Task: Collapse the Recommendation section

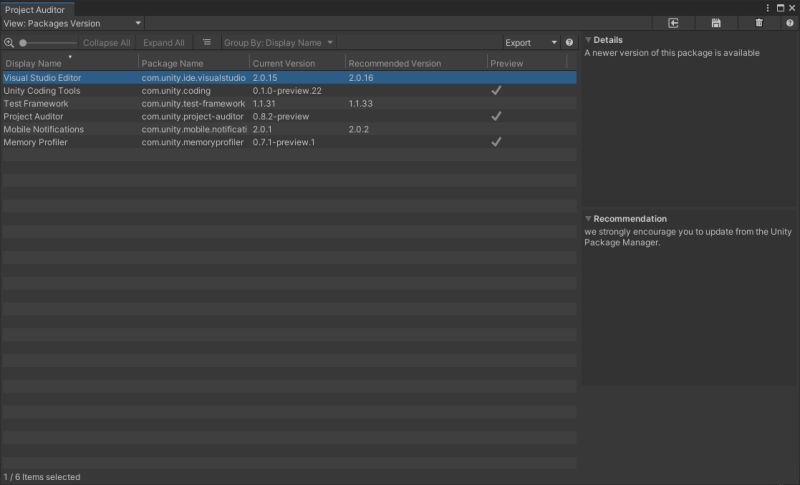Action: point(588,219)
